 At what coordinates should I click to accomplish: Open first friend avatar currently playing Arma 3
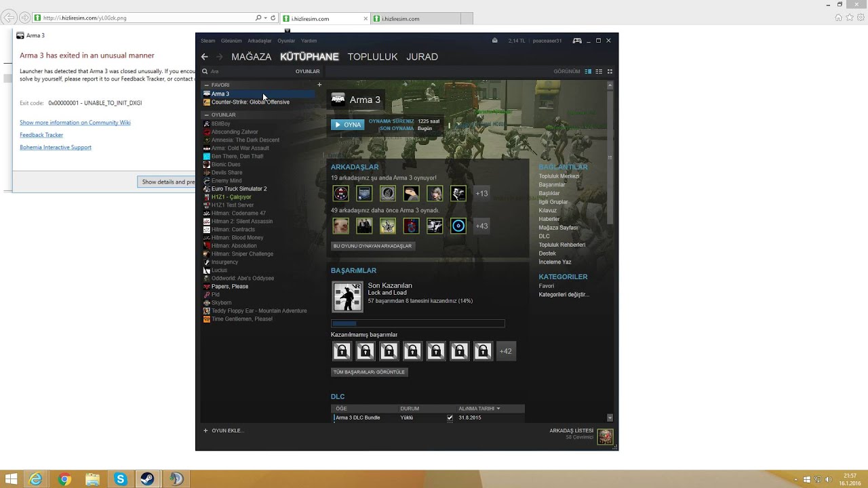coord(341,193)
